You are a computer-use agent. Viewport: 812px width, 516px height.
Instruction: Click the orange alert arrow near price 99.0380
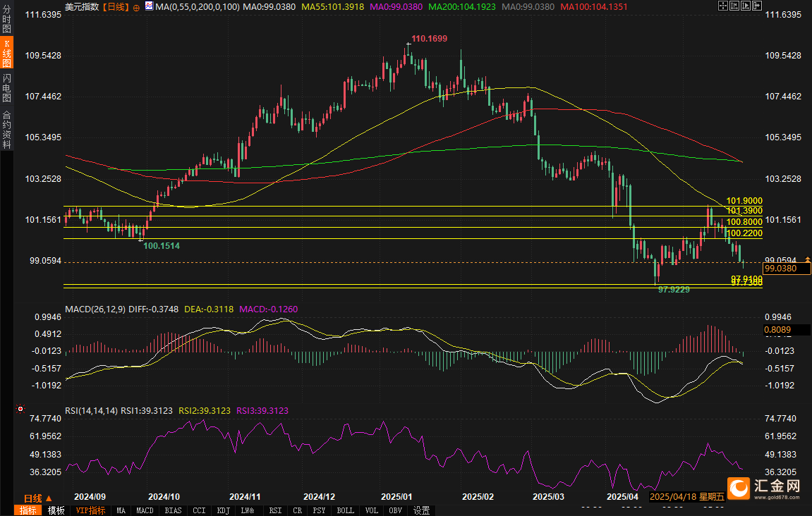[807, 259]
